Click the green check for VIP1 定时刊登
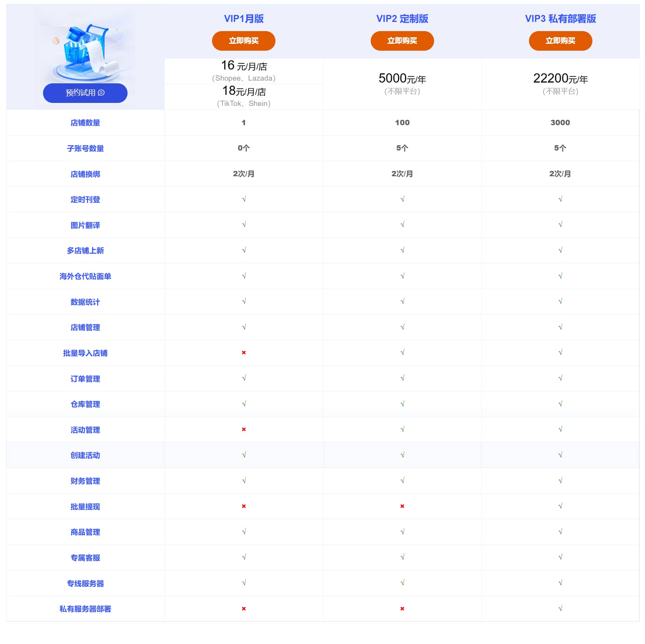 [244, 199]
